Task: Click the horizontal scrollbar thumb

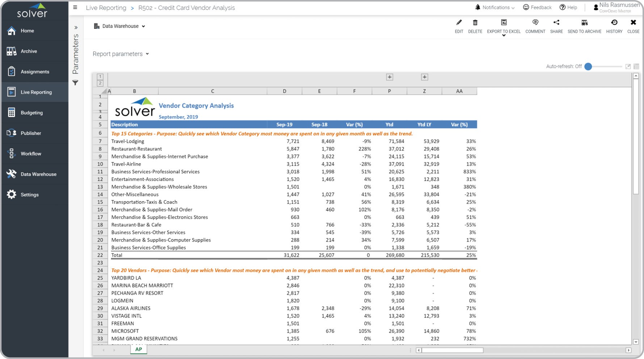Action: [x=453, y=350]
